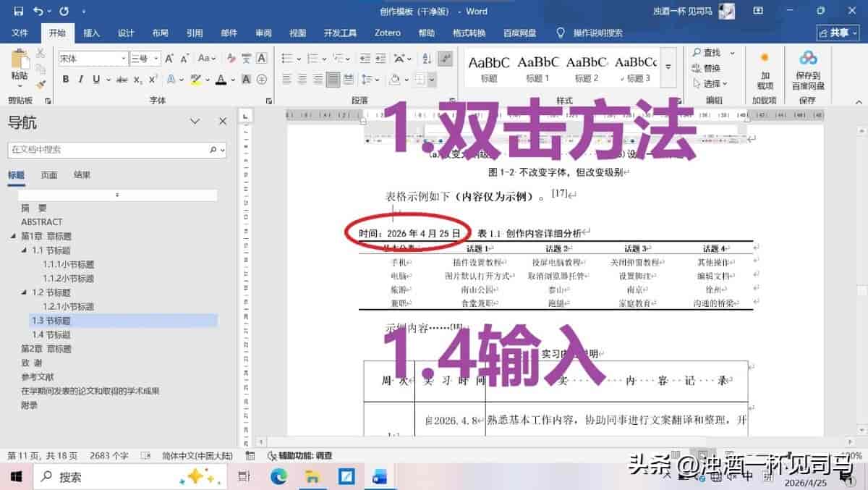868x490 pixels.
Task: Open the 布局 (Layout) ribbon tab
Action: pos(160,33)
